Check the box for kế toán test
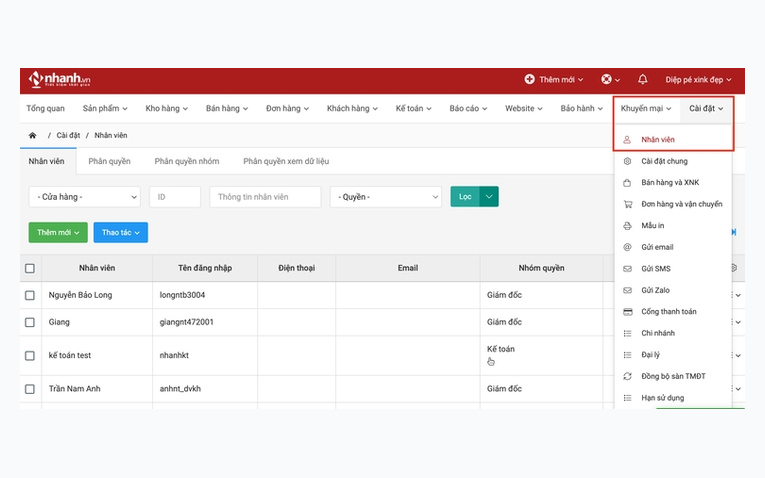 [30, 356]
